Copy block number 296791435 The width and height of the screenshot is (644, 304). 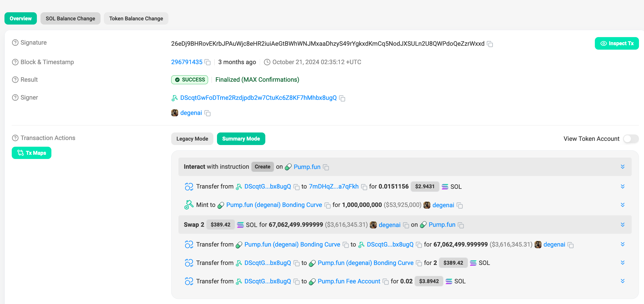point(207,62)
